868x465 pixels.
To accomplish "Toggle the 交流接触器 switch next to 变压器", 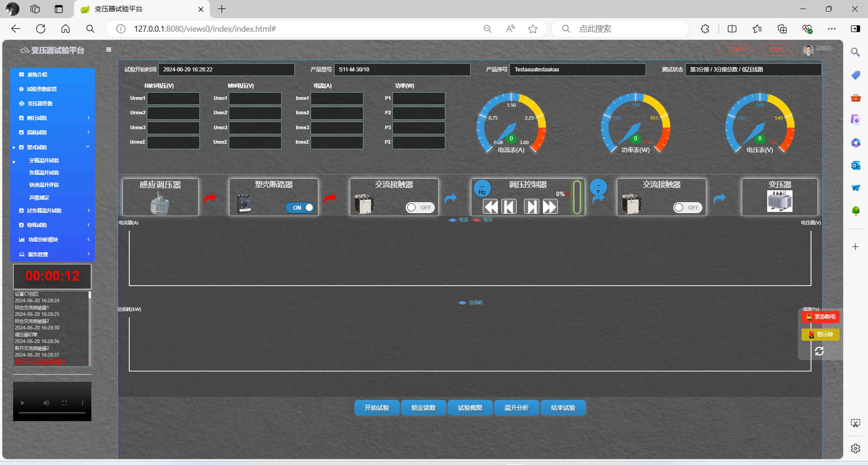I will 688,207.
